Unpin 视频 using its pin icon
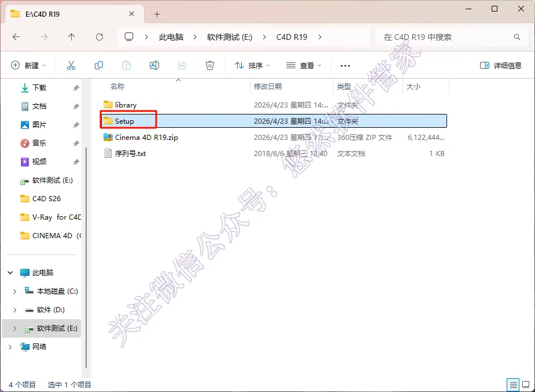Viewport: 535px width, 392px height. (x=76, y=162)
